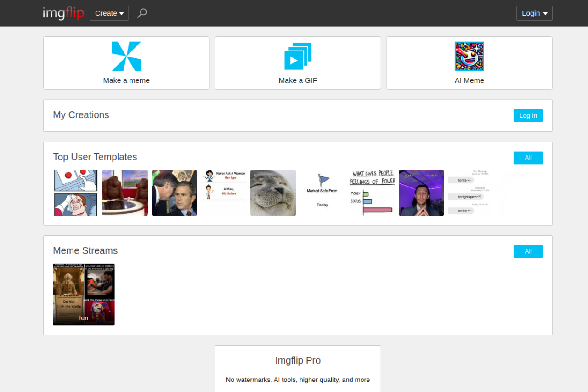Expand the Create dropdown menu

[109, 13]
